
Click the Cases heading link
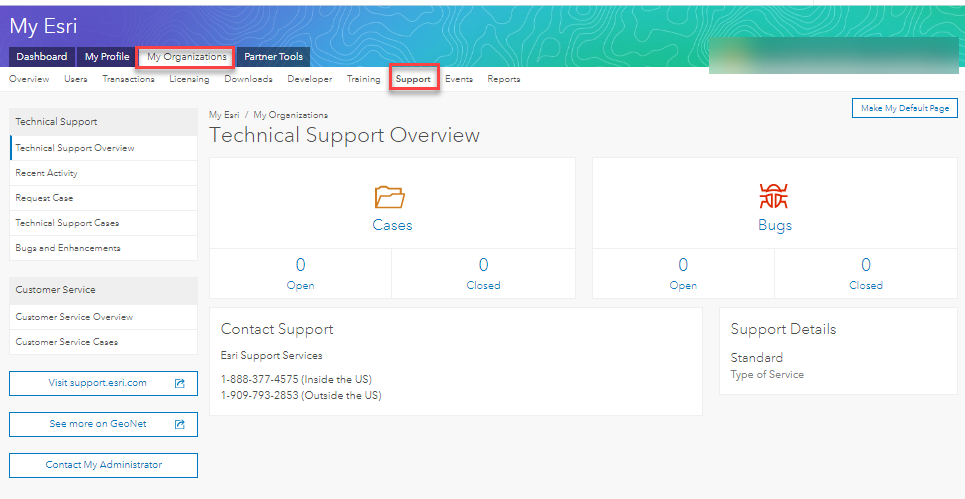click(392, 225)
